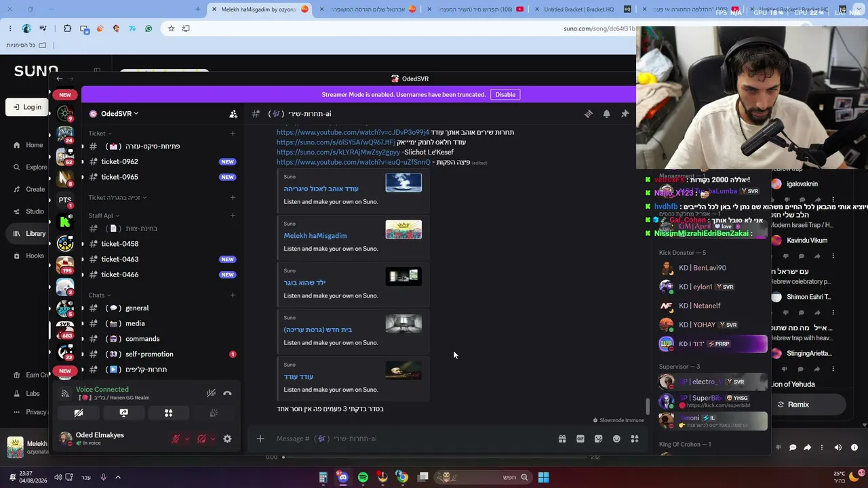Open the YouTube link ending in euQ-uZfSnnQ
This screenshot has height=488, width=868.
[x=353, y=163]
